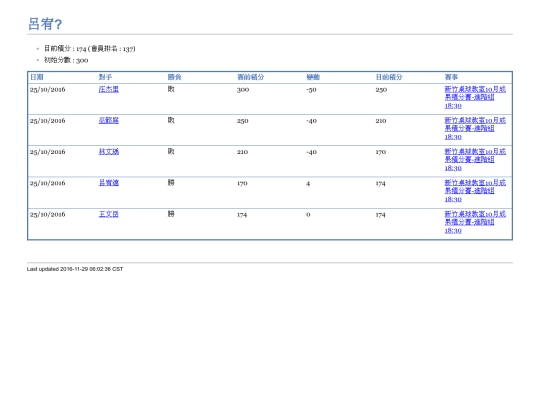Select the current score line mentioning rank 137
Viewport: 540px width, 405px height.
pos(90,49)
